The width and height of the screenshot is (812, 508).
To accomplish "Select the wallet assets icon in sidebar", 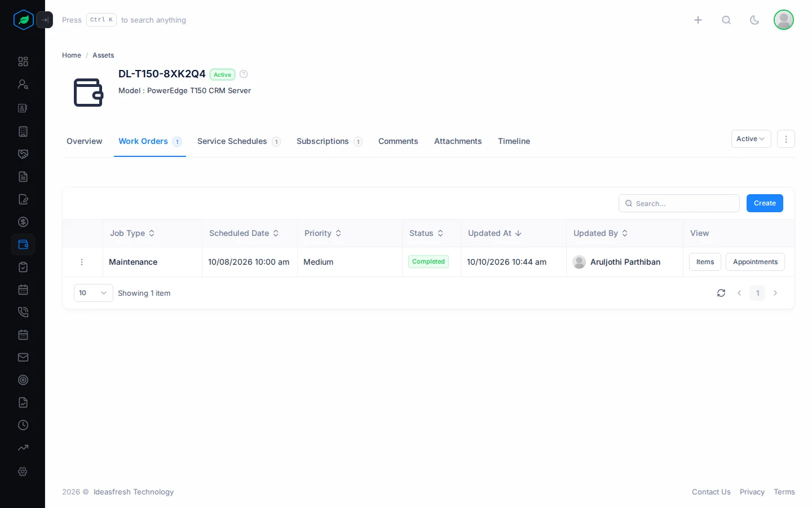I will tap(23, 244).
